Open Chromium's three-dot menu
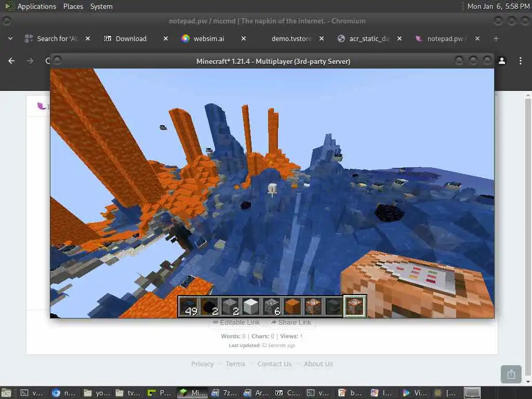 (x=521, y=61)
